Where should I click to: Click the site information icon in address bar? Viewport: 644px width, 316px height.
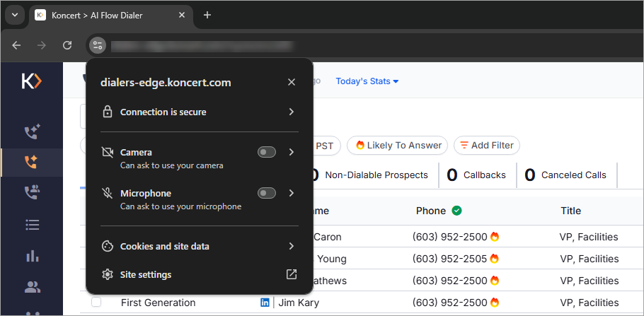(98, 45)
